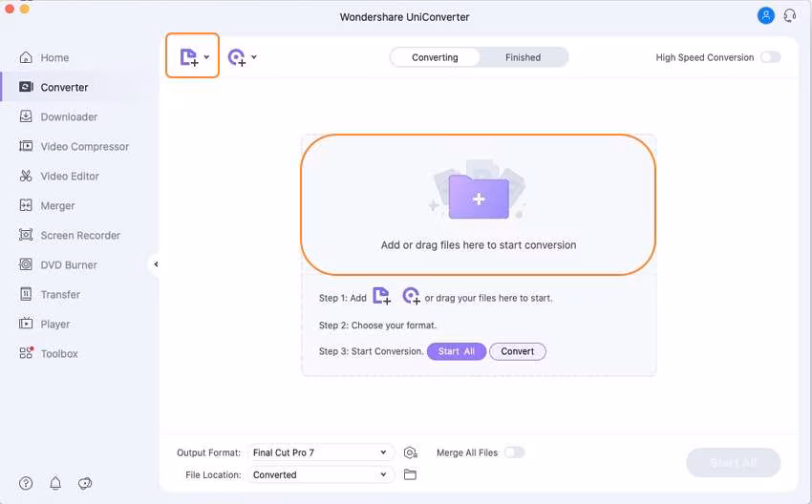Open the help question mark icon
812x504 pixels.
tap(26, 483)
